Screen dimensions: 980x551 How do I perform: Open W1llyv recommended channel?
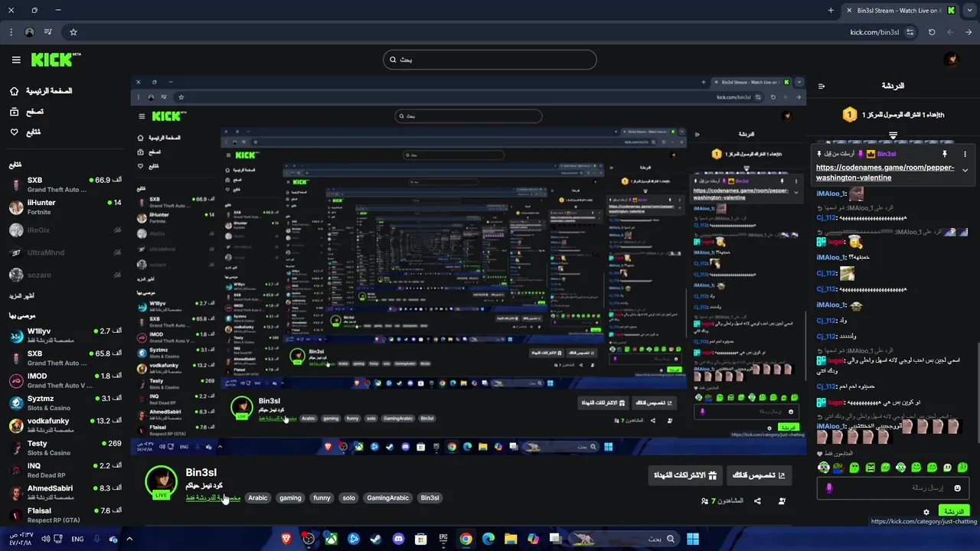point(65,336)
